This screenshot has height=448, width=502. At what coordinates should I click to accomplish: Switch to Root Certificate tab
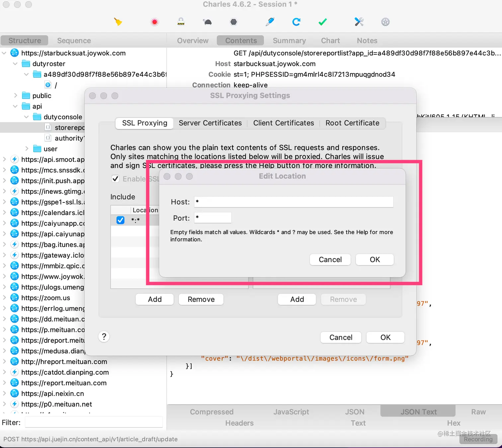pos(352,123)
